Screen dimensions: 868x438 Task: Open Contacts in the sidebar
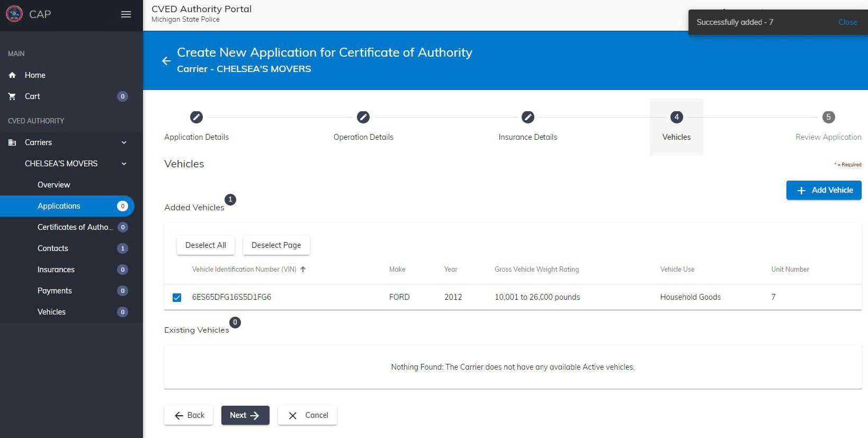pyautogui.click(x=67, y=248)
